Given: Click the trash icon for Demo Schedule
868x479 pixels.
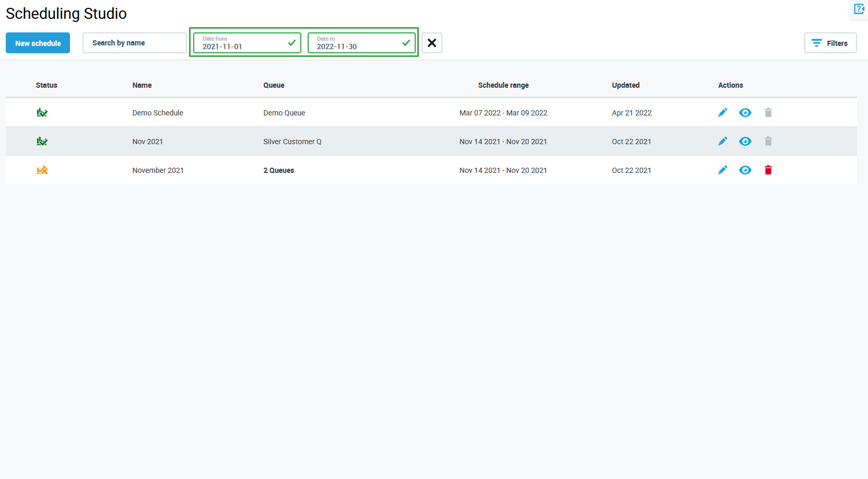Looking at the screenshot, I should pyautogui.click(x=768, y=113).
